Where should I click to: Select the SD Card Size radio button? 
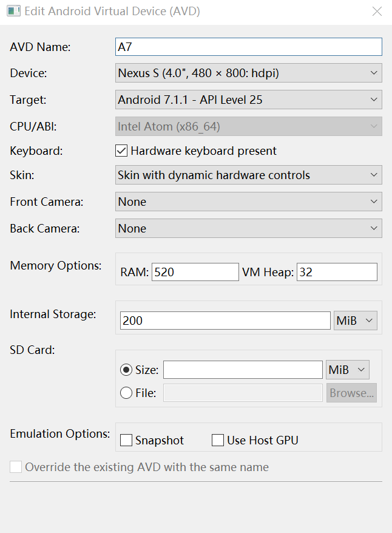point(126,370)
